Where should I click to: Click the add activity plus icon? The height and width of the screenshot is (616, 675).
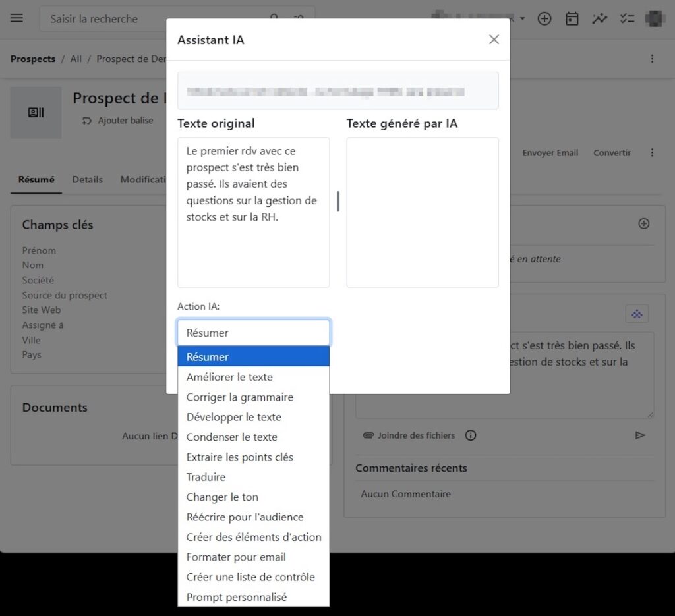(644, 223)
